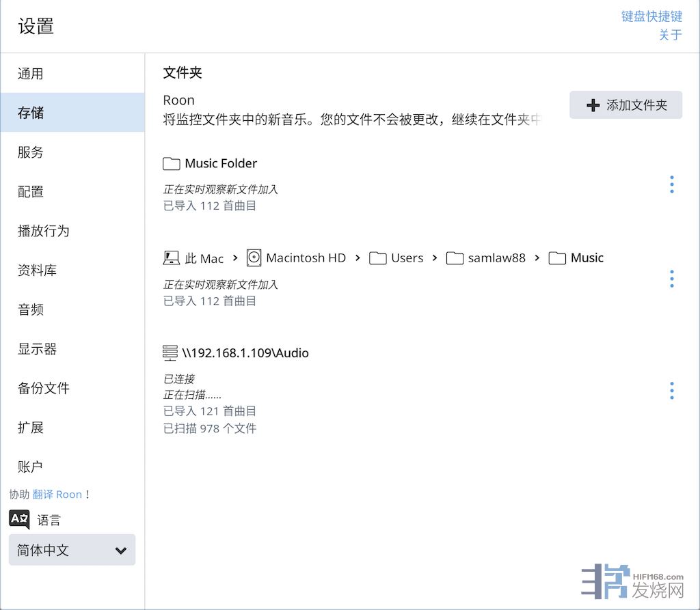This screenshot has width=700, height=610.
Task: Select the 资料库 settings tab
Action: click(x=38, y=271)
